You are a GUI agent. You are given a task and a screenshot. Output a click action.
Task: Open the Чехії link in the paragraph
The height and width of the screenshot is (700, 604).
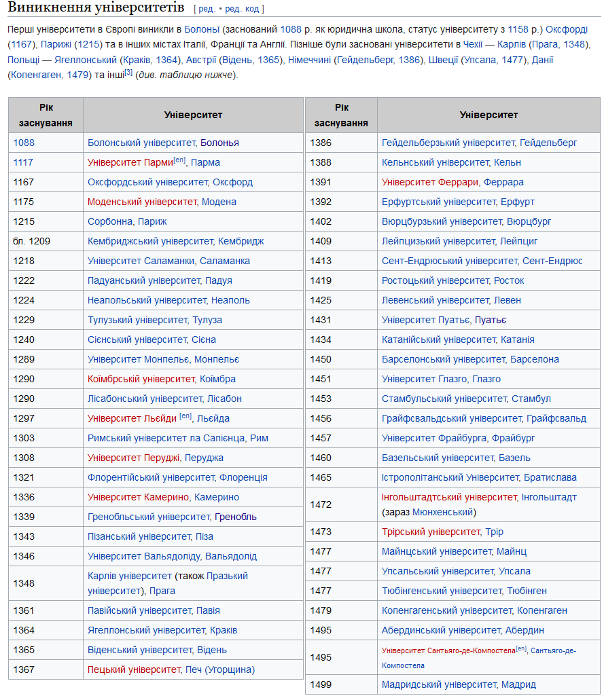coord(473,45)
